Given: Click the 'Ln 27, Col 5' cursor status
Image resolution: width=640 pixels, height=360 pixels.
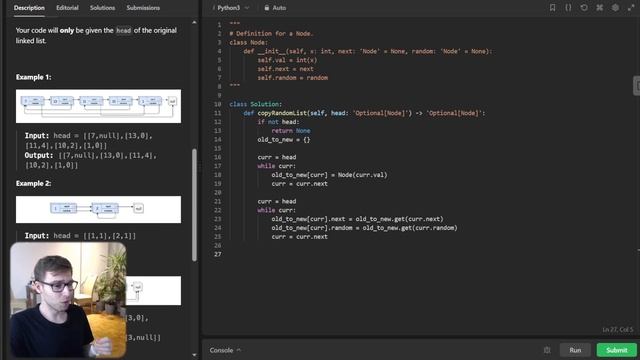Looking at the screenshot, I should click(x=618, y=329).
